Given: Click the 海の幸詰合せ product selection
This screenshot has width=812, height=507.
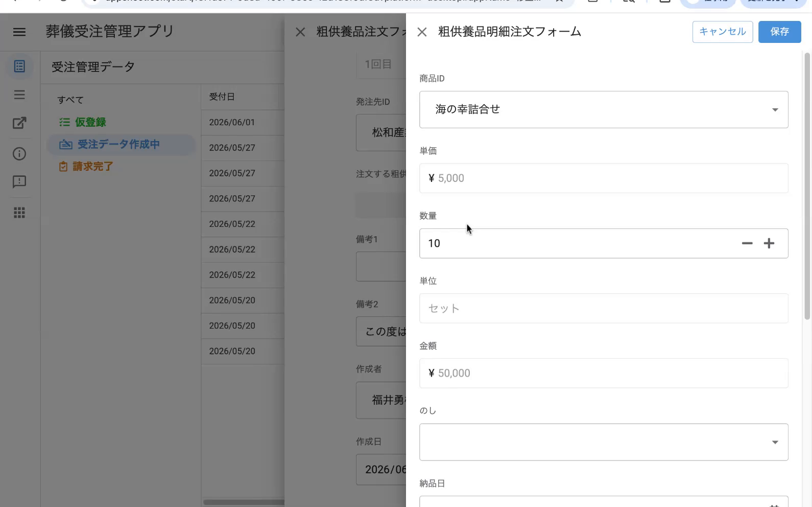Looking at the screenshot, I should tap(604, 109).
